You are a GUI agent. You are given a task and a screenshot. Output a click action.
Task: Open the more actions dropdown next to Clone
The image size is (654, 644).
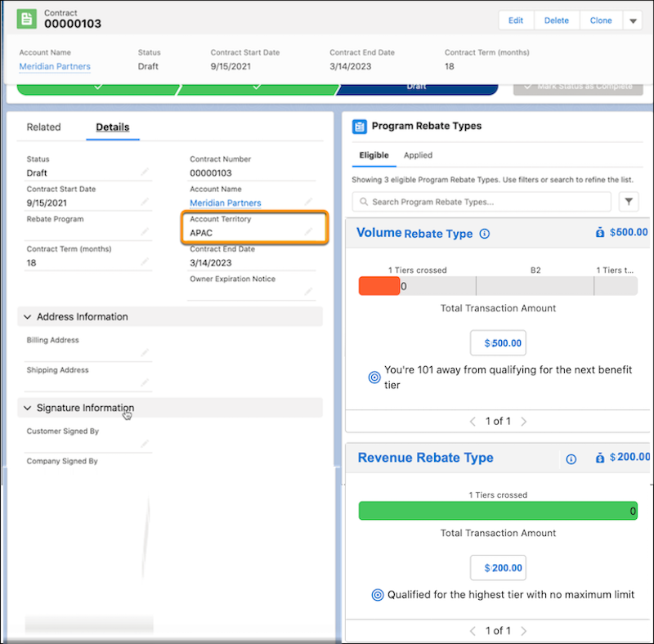coord(633,20)
